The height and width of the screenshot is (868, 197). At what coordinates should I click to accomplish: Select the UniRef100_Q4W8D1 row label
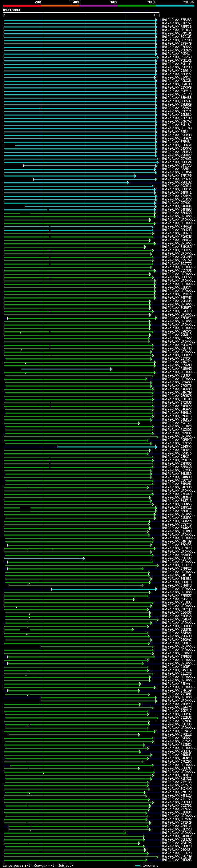[x=177, y=206]
